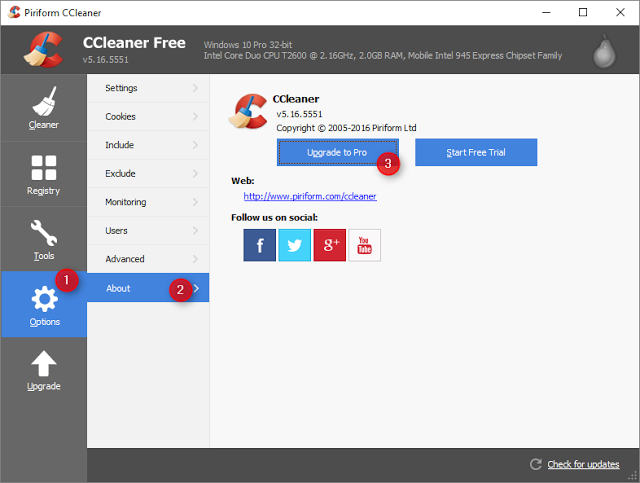Image resolution: width=640 pixels, height=483 pixels.
Task: Open the Include options page
Action: click(148, 145)
